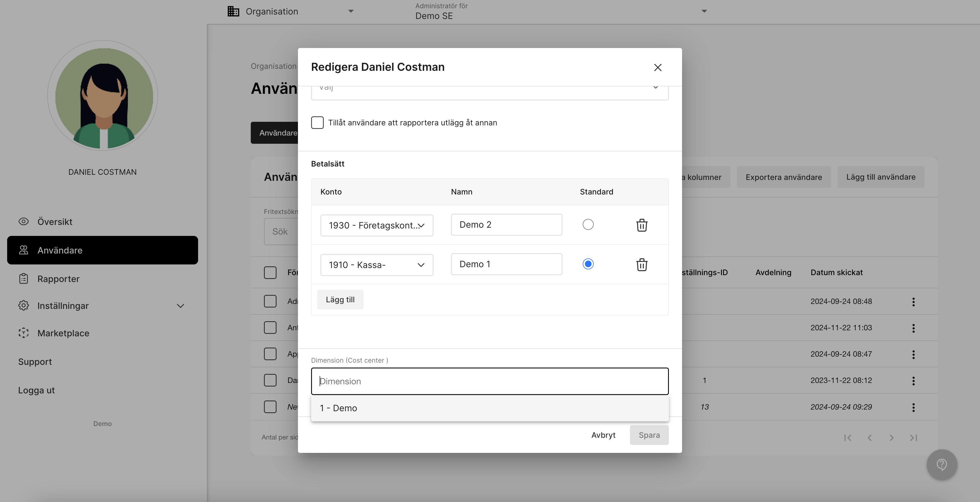
Task: Open row menu for 2024-09-24 09:29 entry
Action: pyautogui.click(x=913, y=407)
